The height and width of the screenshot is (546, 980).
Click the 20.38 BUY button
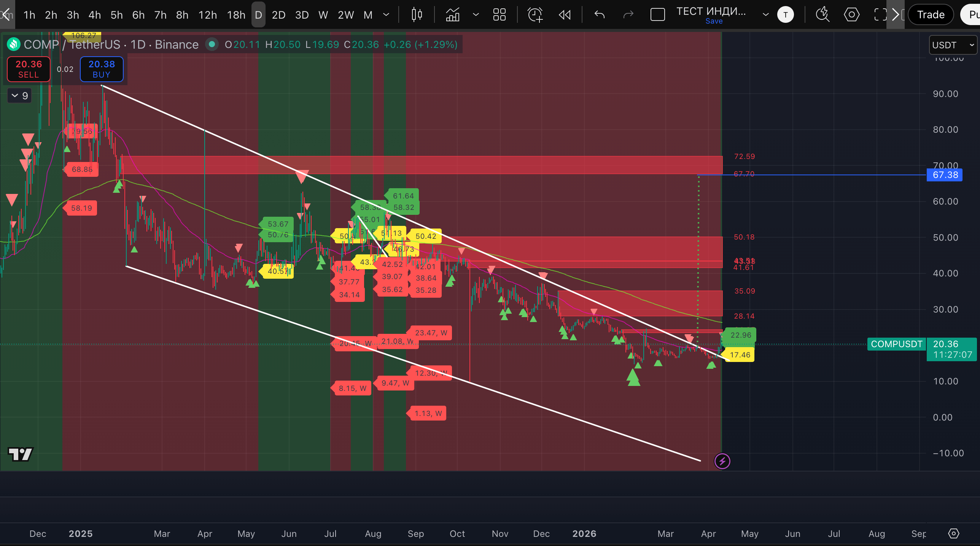(x=102, y=69)
